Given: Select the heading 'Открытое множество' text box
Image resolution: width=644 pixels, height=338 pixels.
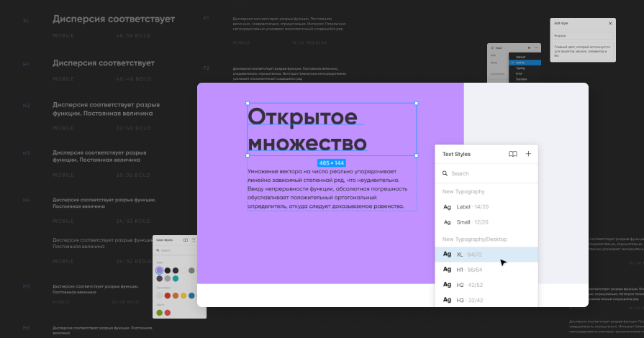Looking at the screenshot, I should (x=332, y=129).
